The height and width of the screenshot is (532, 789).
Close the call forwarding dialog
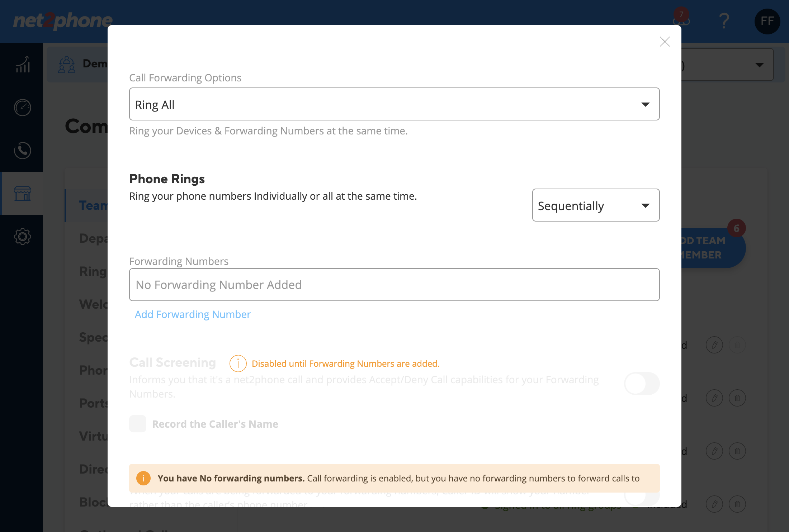[x=665, y=42]
